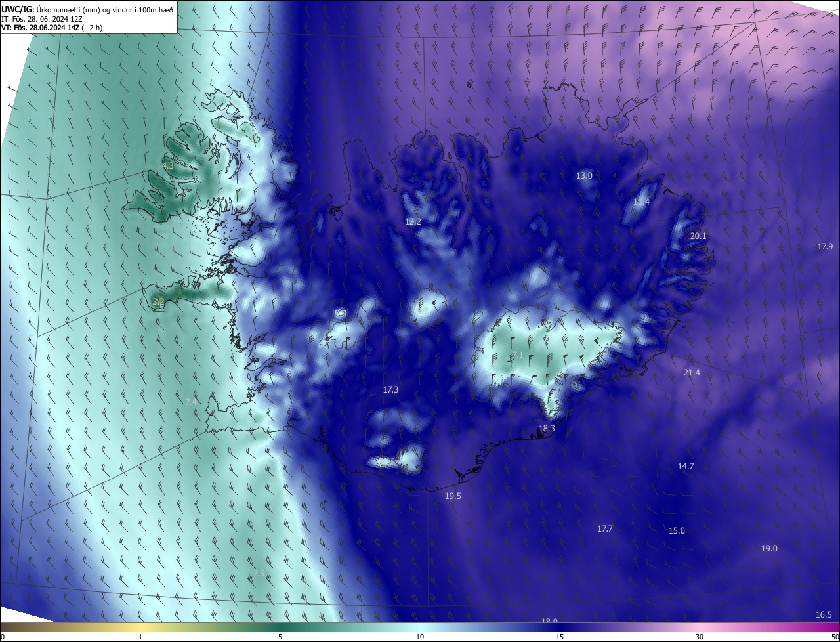840x642 pixels.
Task: Click the 11.4 value in the northeast
Action: coord(641,202)
